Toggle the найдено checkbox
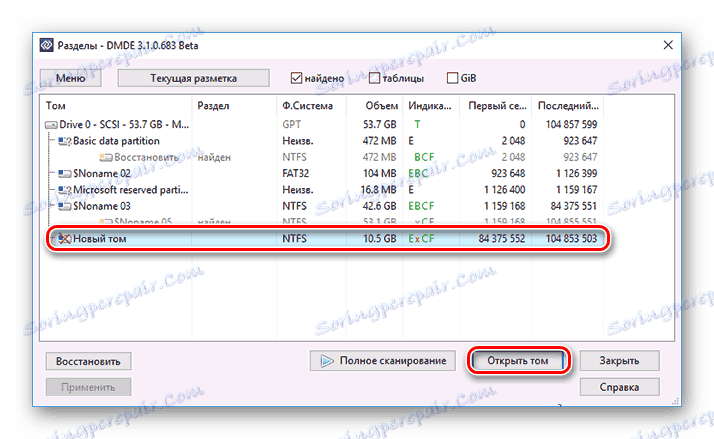 [296, 78]
